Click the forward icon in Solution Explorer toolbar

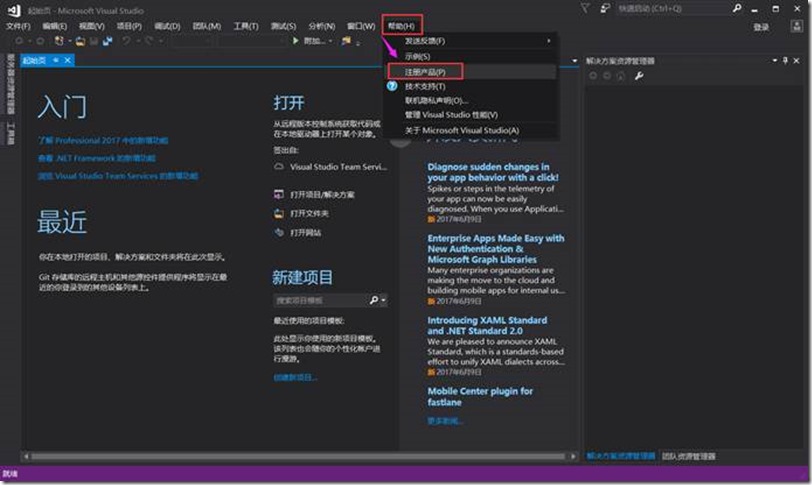pos(607,76)
